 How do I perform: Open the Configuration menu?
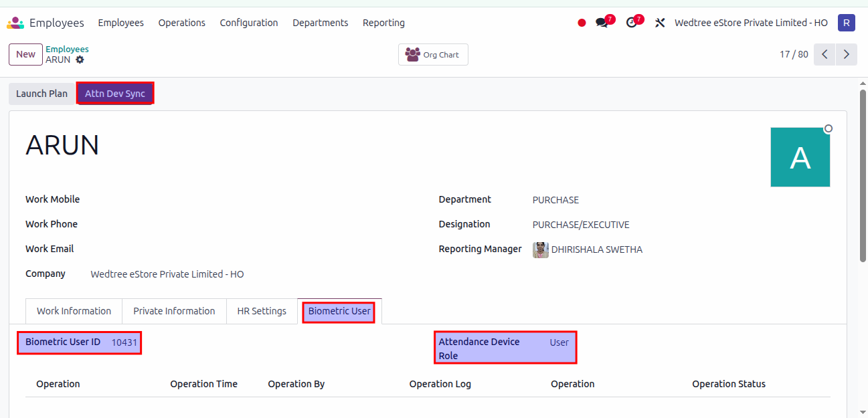click(248, 23)
